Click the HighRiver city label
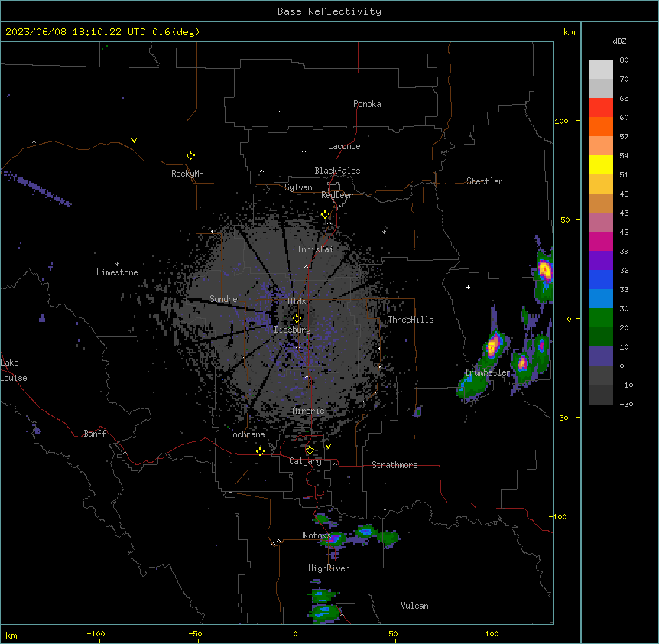The height and width of the screenshot is (644, 659). coord(329,568)
